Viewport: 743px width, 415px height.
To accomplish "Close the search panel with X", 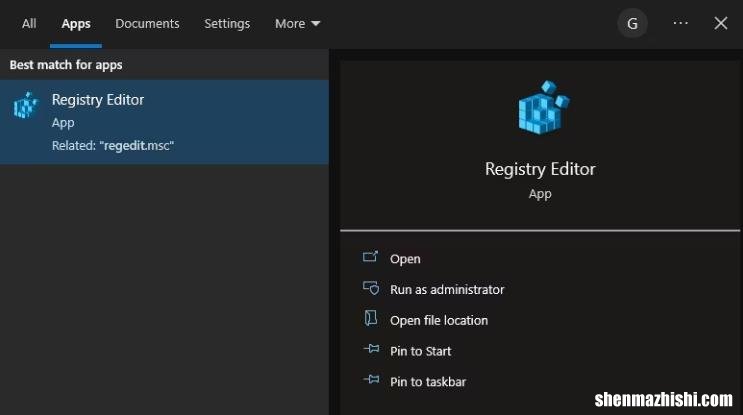I will tap(721, 23).
